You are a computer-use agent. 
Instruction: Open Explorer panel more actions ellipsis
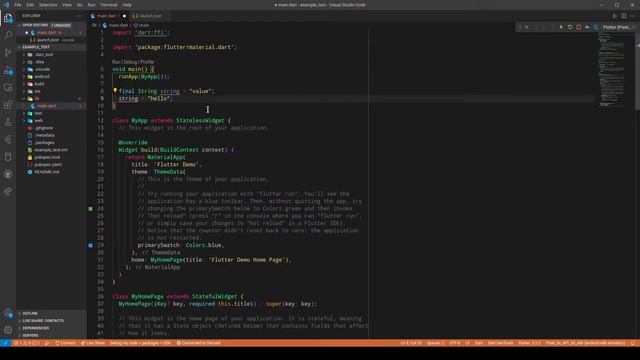[79, 16]
